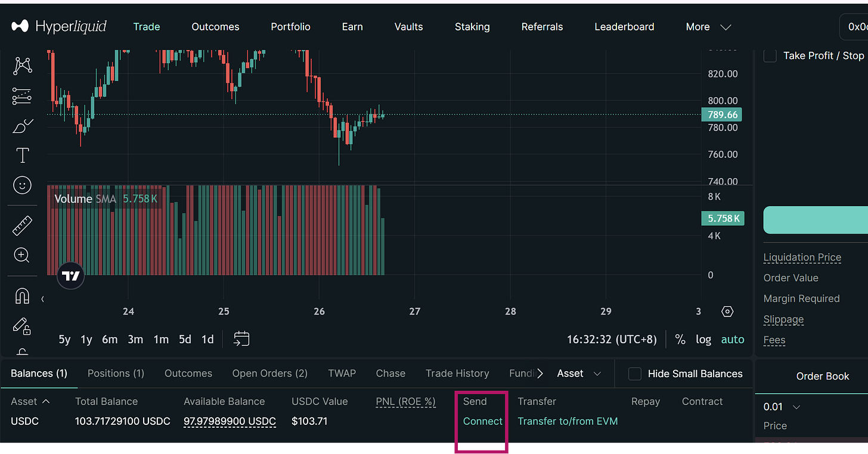The width and height of the screenshot is (868, 454).
Task: Open the emoji sticker tool
Action: [22, 185]
